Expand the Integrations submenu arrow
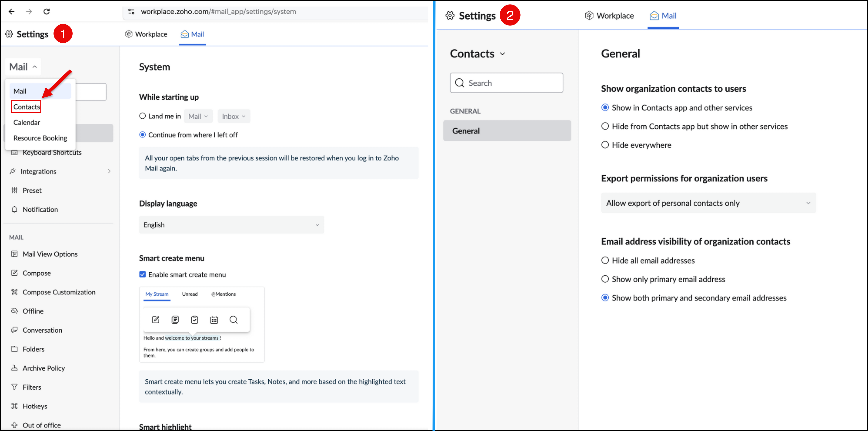 [109, 171]
